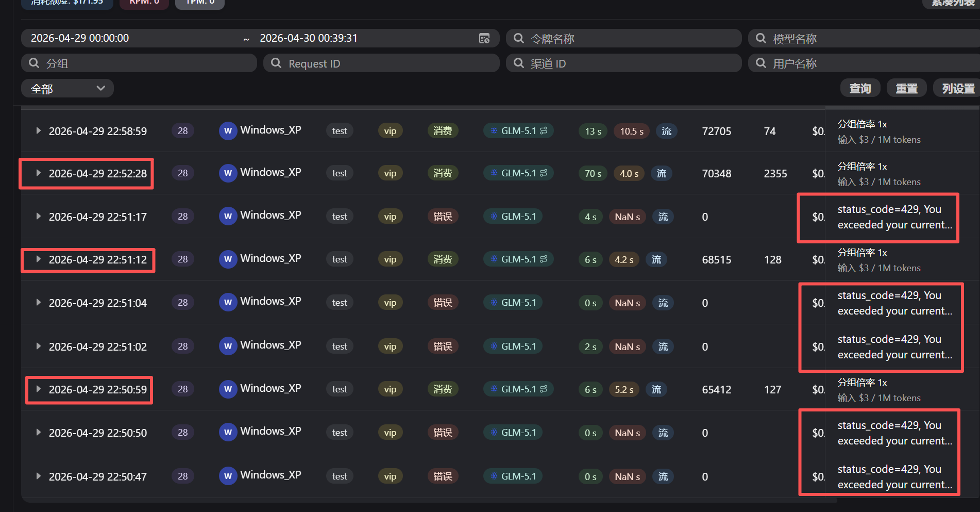
Task: Click the 消费 tag in the 22:50:59 row
Action: [443, 389]
